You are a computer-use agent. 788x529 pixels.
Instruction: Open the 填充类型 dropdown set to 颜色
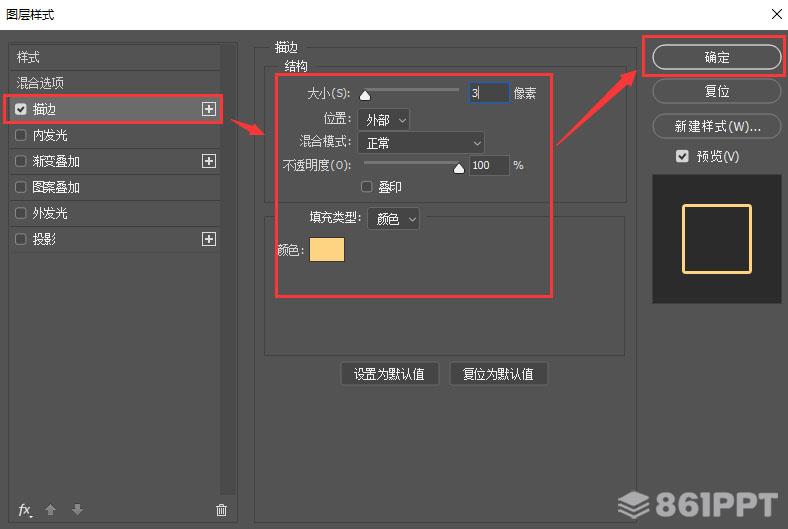click(393, 219)
